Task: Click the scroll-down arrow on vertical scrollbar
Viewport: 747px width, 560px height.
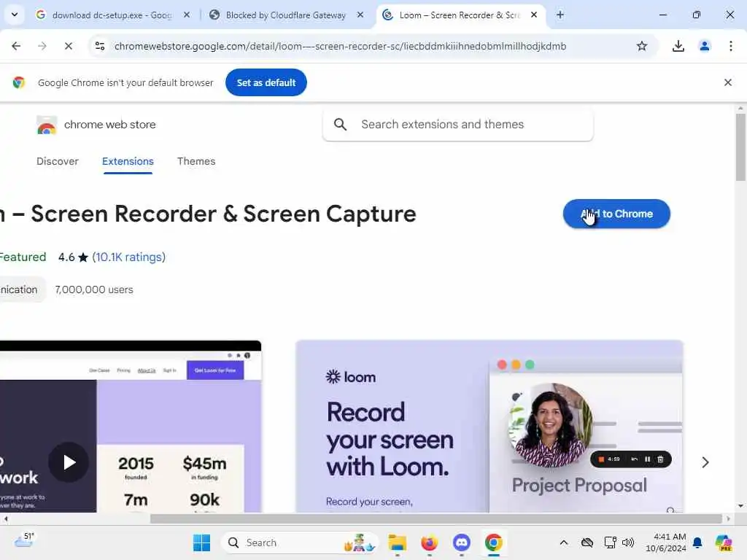Action: point(740,506)
